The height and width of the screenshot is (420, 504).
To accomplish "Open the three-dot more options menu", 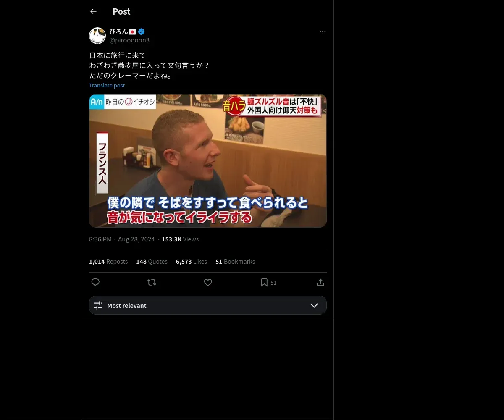I will (x=323, y=31).
